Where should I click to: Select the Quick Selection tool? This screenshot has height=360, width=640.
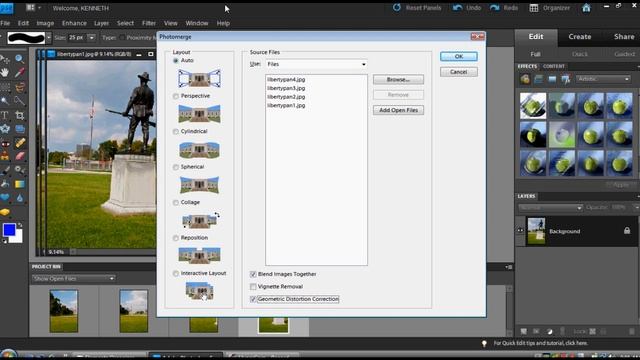coord(20,101)
